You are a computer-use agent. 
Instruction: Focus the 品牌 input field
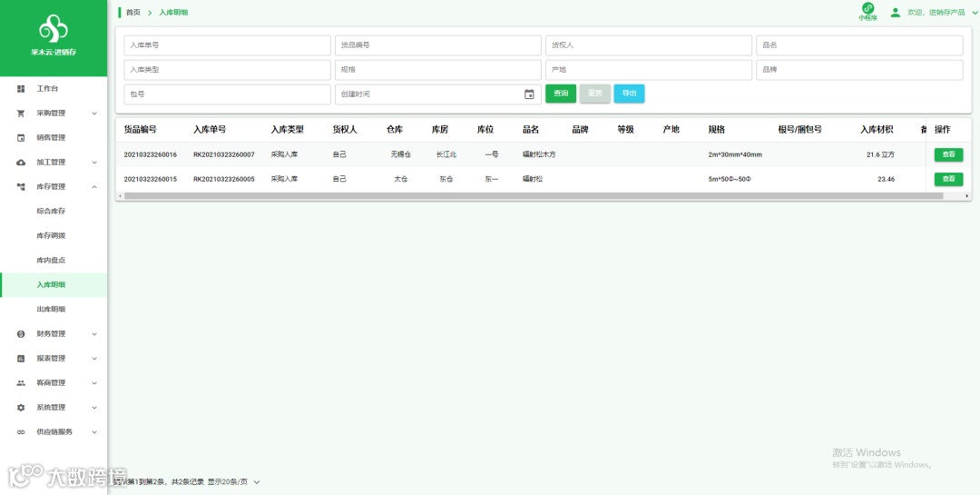[x=859, y=70]
